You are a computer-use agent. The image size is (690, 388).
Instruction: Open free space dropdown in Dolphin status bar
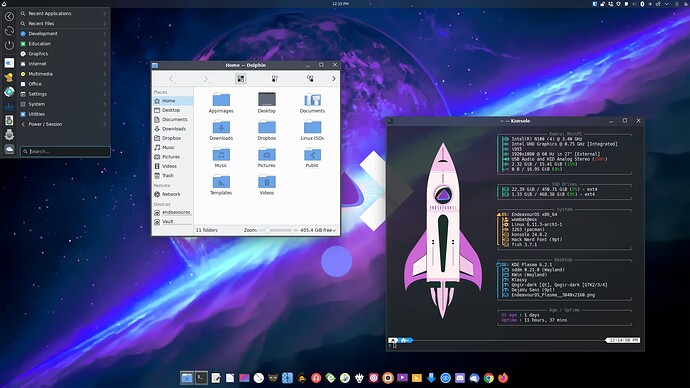pyautogui.click(x=318, y=230)
